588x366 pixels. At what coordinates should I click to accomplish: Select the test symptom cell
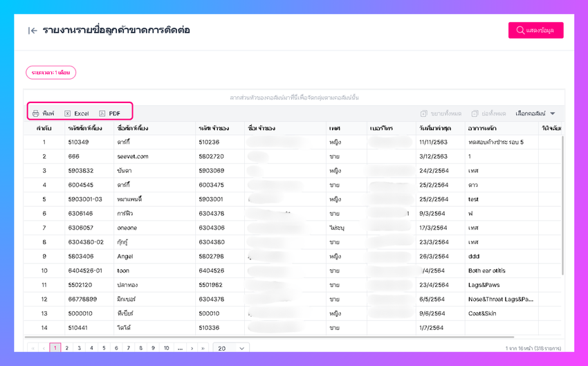point(502,199)
